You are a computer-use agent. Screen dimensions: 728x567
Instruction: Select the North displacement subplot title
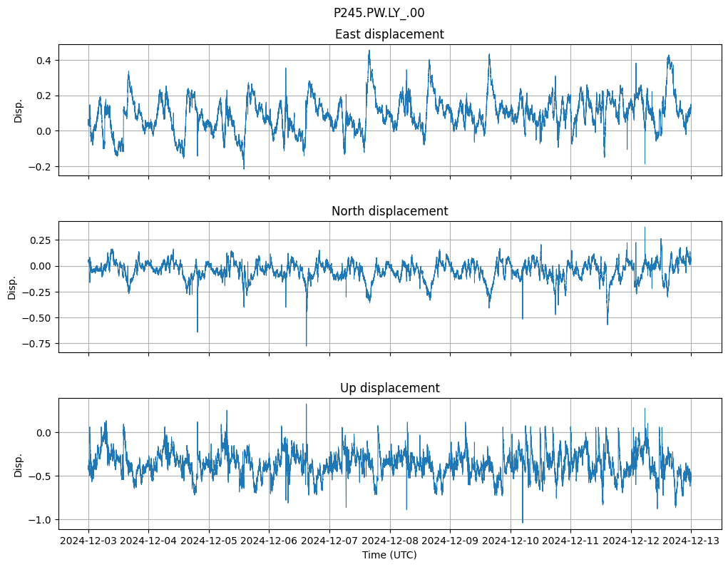(389, 211)
